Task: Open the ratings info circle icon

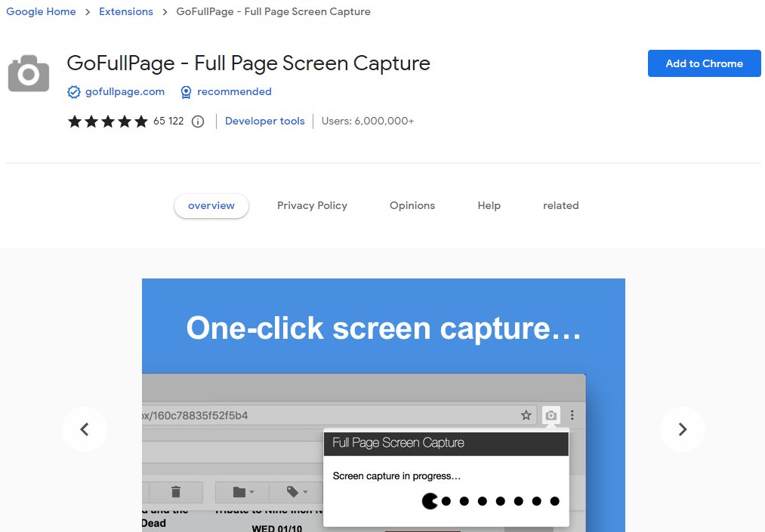Action: (x=198, y=121)
